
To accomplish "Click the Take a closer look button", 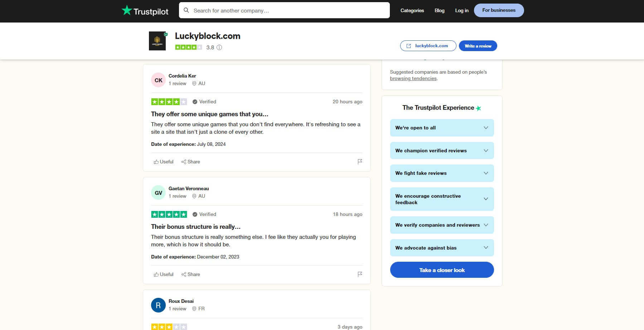I will [x=442, y=270].
